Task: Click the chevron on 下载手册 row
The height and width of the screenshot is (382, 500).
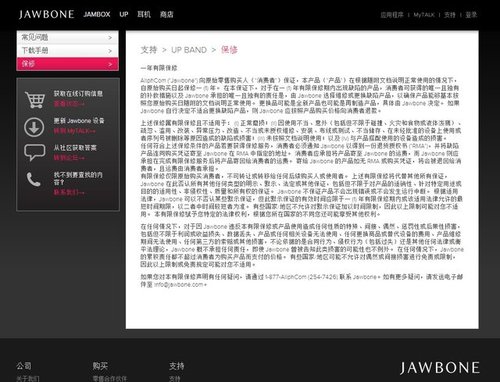Action: tap(110, 51)
